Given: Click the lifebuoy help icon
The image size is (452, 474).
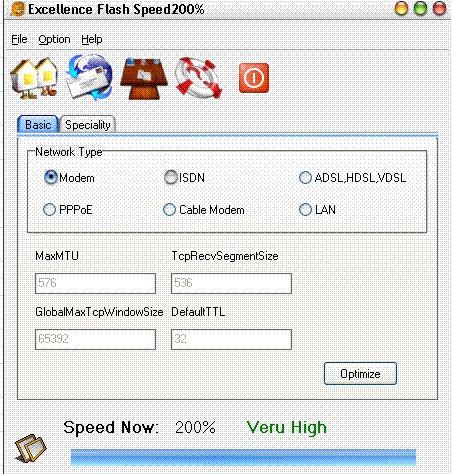Looking at the screenshot, I should pyautogui.click(x=199, y=78).
